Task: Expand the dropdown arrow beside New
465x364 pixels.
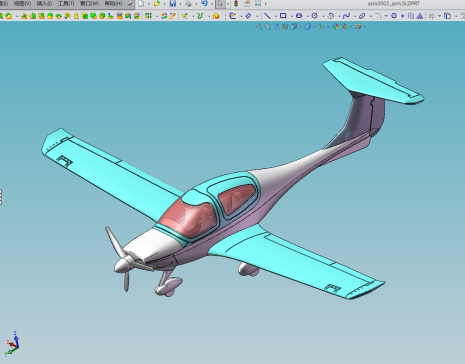Action: pyautogui.click(x=149, y=4)
